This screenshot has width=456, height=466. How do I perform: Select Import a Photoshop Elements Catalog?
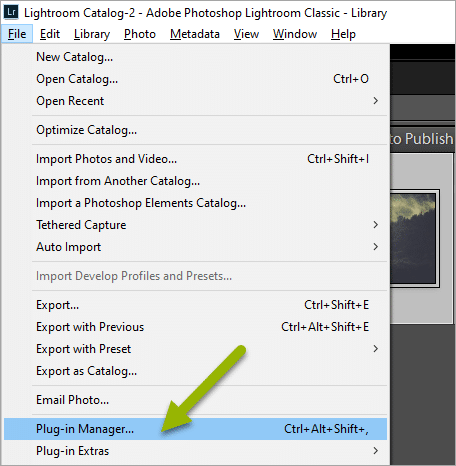pyautogui.click(x=195, y=203)
